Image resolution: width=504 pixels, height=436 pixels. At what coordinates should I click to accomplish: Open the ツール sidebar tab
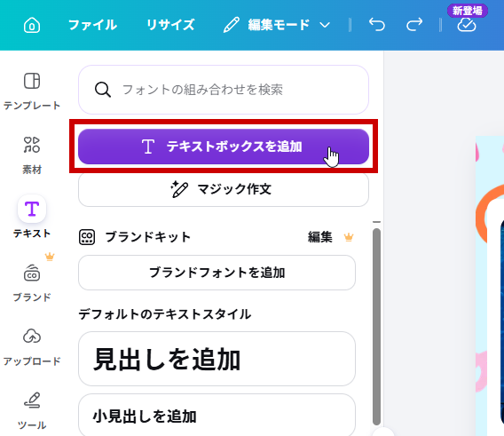[32, 411]
